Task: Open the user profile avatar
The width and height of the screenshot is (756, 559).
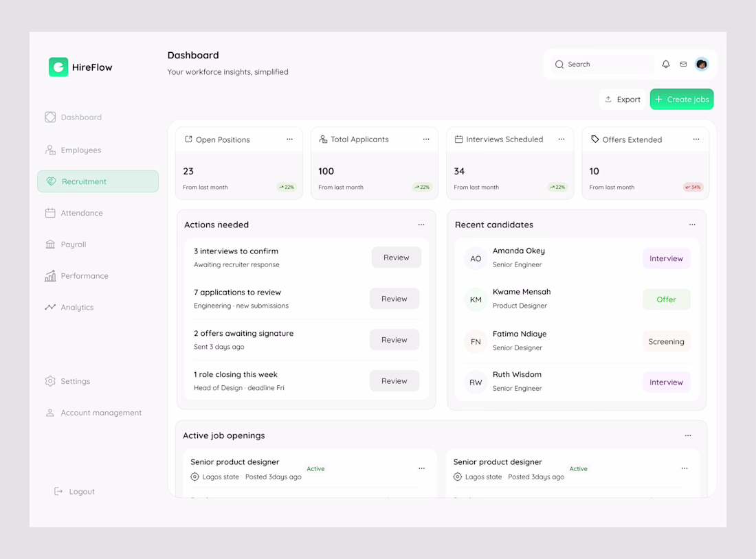Action: (x=702, y=64)
